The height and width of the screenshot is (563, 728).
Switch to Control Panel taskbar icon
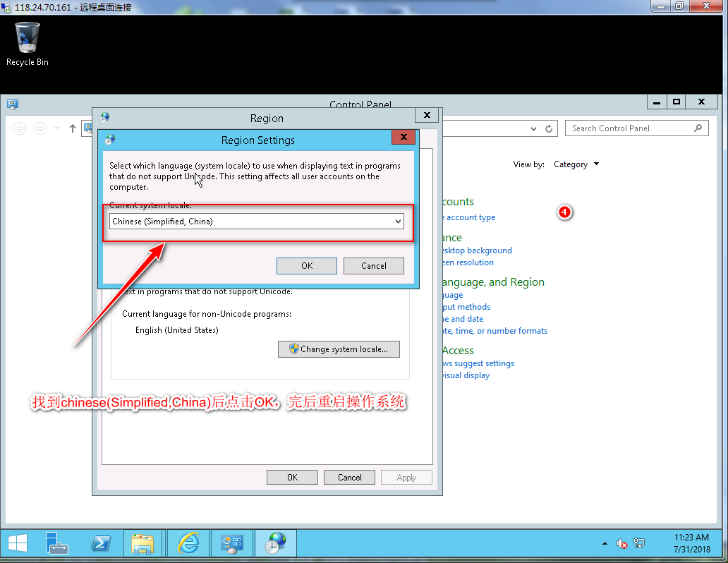(x=232, y=543)
